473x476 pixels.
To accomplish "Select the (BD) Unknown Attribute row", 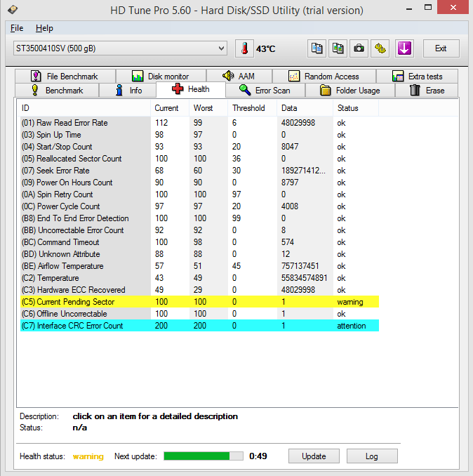I will coord(199,254).
